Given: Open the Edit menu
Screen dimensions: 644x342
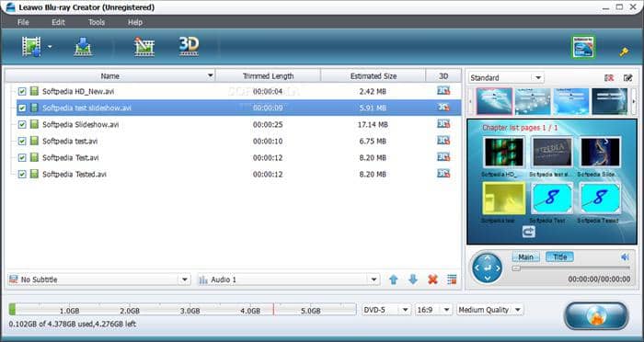Looking at the screenshot, I should tap(58, 23).
